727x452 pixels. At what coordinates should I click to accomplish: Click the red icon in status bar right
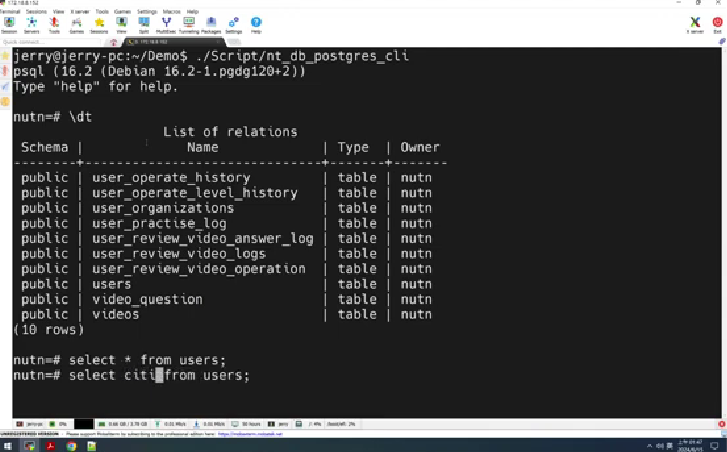(722, 424)
